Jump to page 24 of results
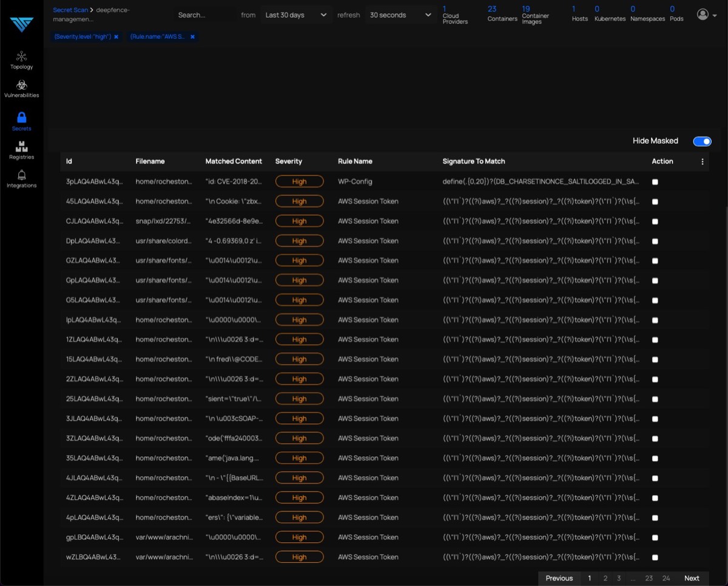728x586 pixels. (x=666, y=578)
